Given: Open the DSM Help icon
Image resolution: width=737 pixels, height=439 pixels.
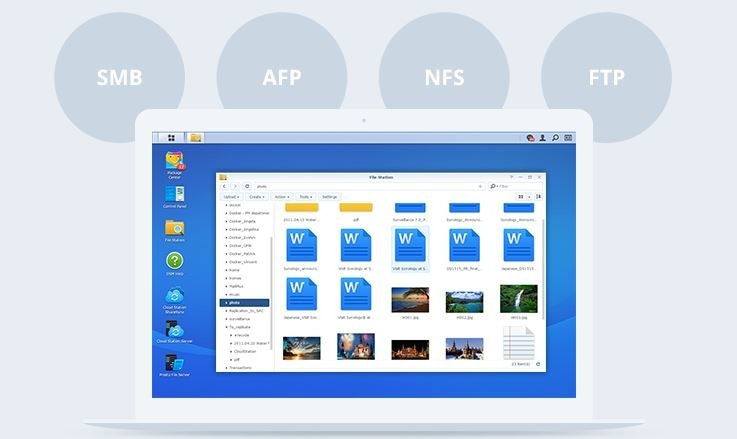Looking at the screenshot, I should click(x=174, y=263).
